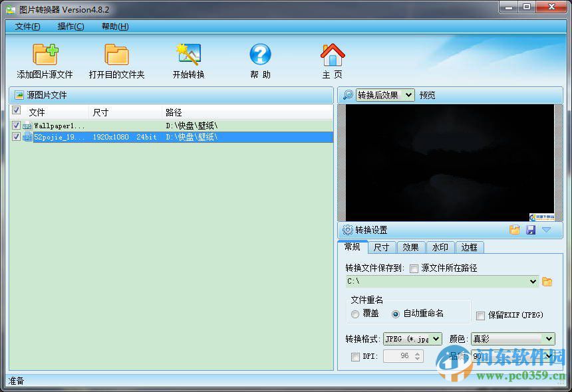Click the source image files panel icon

coord(19,95)
